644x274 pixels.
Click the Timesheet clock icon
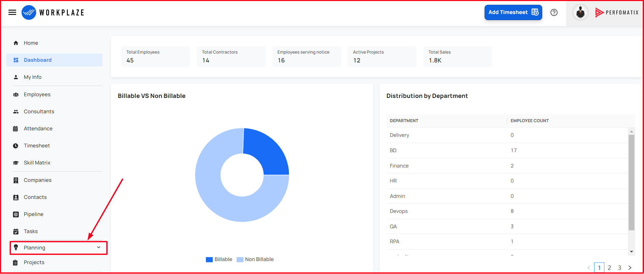[16, 146]
